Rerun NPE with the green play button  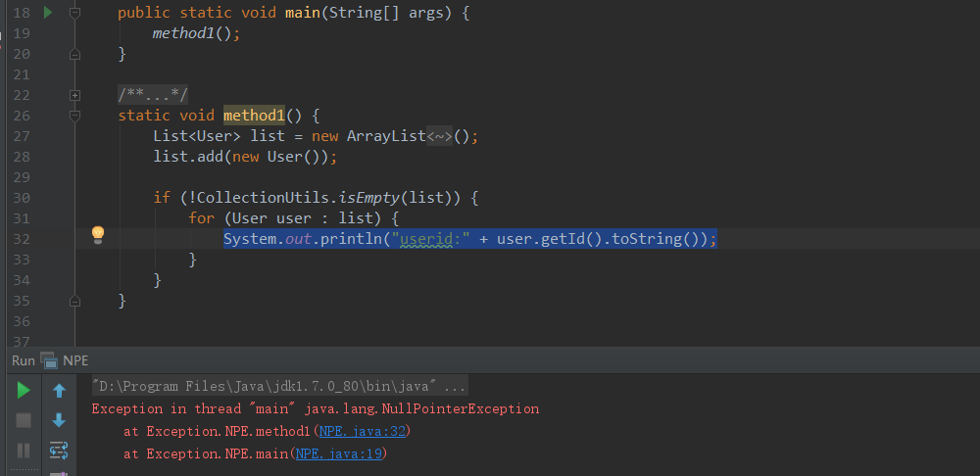(24, 391)
